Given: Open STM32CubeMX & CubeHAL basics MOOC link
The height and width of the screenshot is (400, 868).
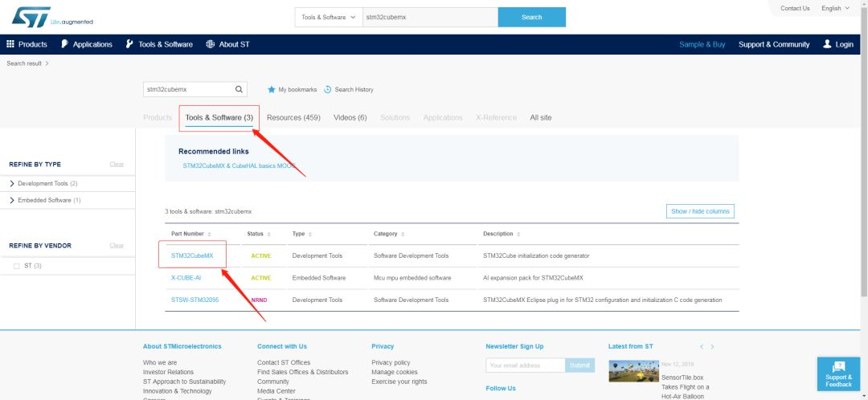Looking at the screenshot, I should point(240,166).
